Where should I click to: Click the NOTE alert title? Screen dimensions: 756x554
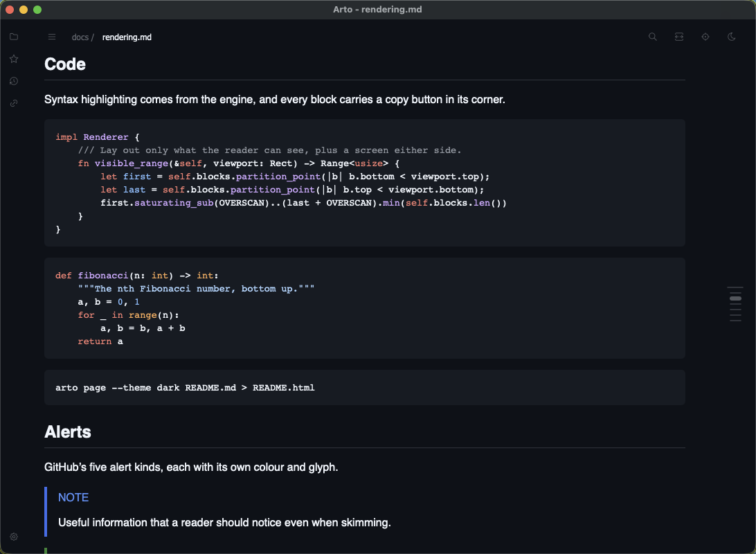click(x=73, y=498)
